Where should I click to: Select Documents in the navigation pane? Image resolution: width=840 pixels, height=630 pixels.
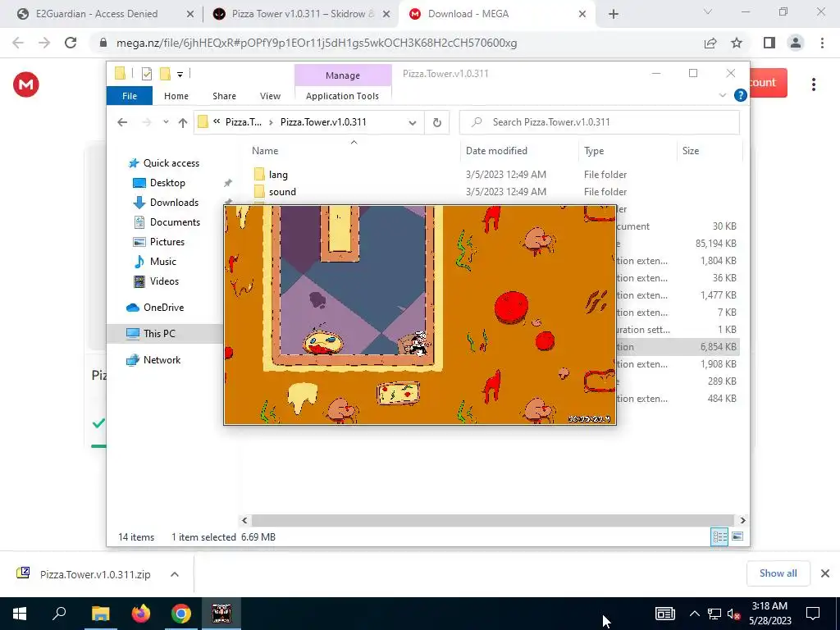point(175,222)
